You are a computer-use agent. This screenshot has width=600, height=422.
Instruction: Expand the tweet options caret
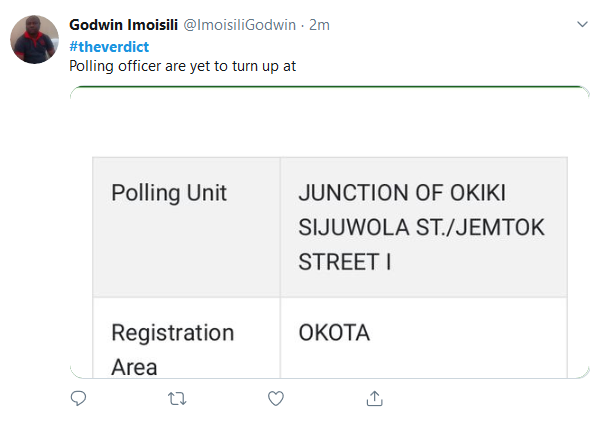click(583, 24)
